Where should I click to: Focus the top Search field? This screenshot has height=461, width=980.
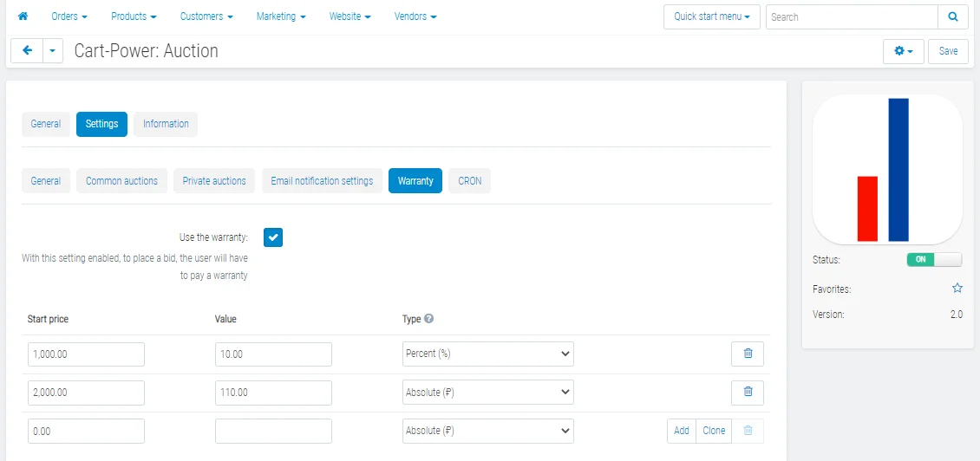pyautogui.click(x=852, y=16)
